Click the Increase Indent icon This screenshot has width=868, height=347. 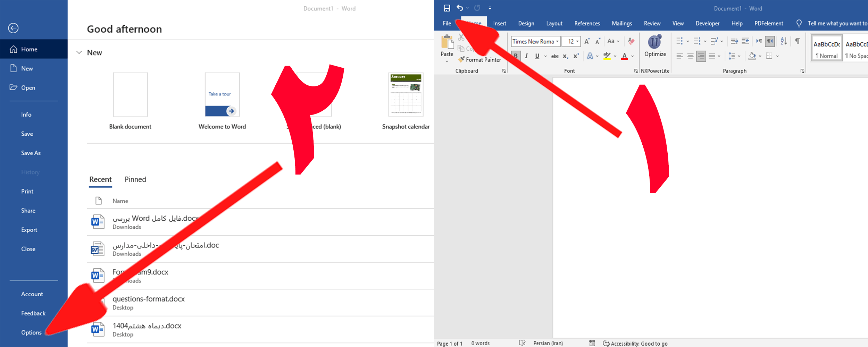point(745,41)
